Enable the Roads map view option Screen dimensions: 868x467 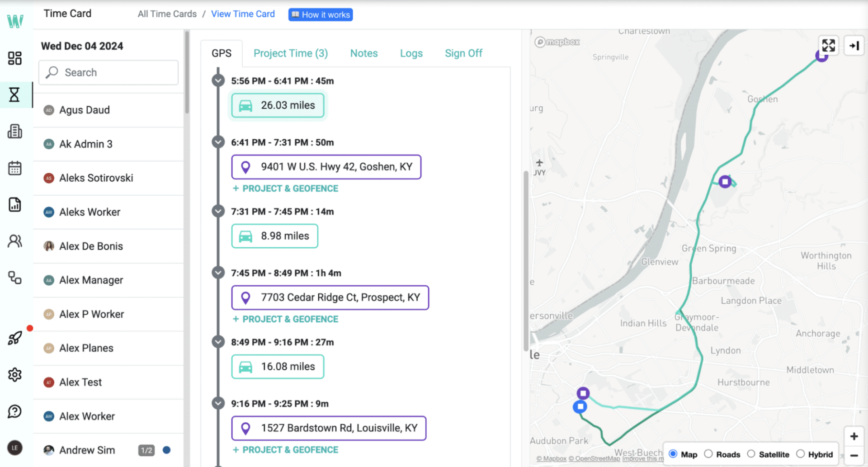point(709,454)
